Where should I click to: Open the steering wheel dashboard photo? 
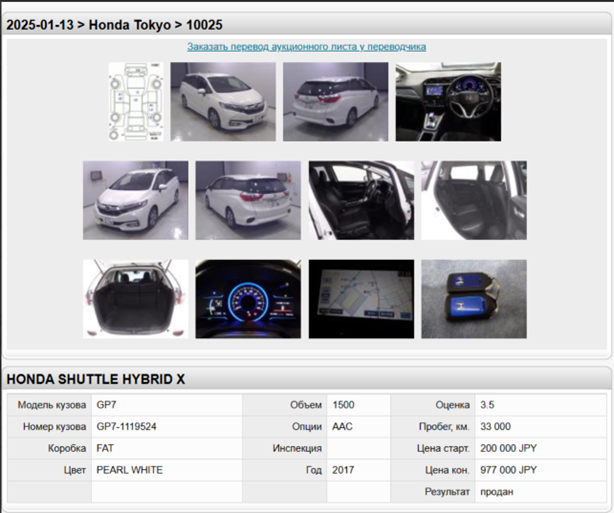[448, 101]
